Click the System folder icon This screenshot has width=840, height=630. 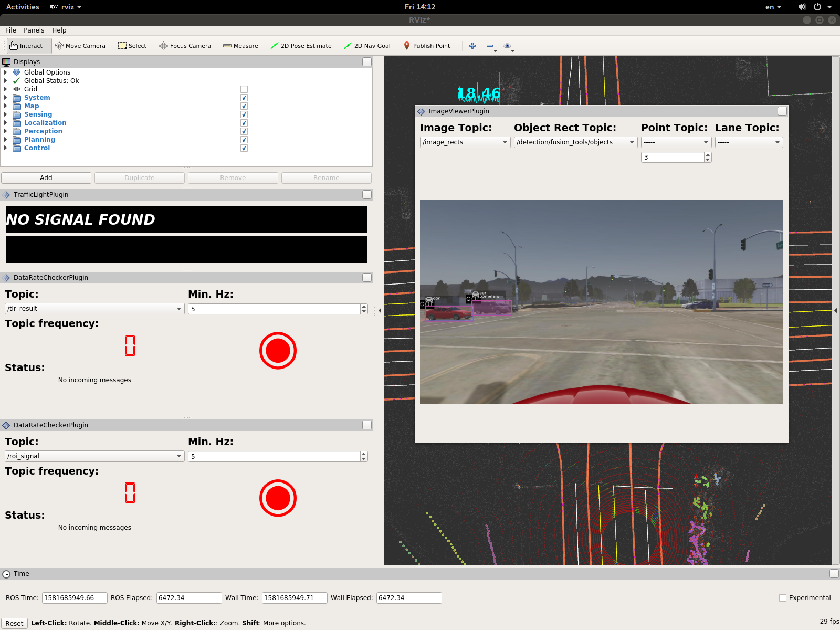(x=17, y=98)
